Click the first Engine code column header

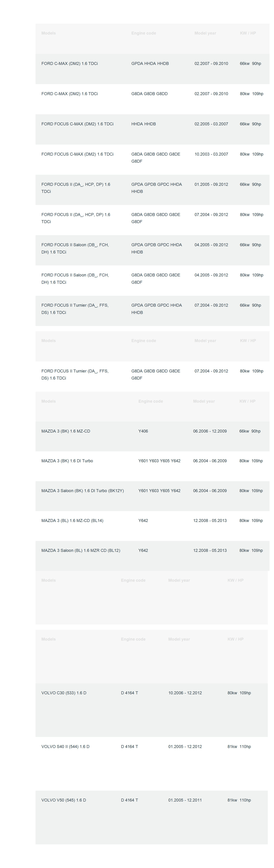[144, 33]
